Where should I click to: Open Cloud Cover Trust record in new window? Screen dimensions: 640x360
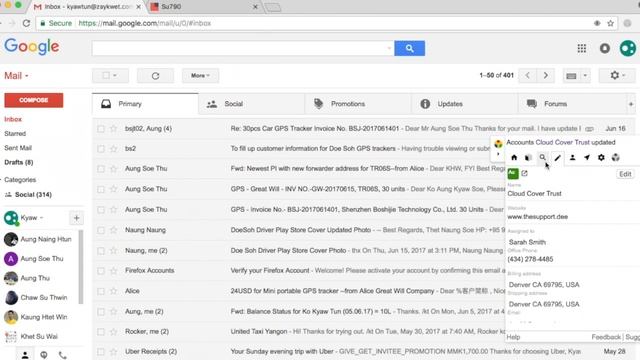524,173
